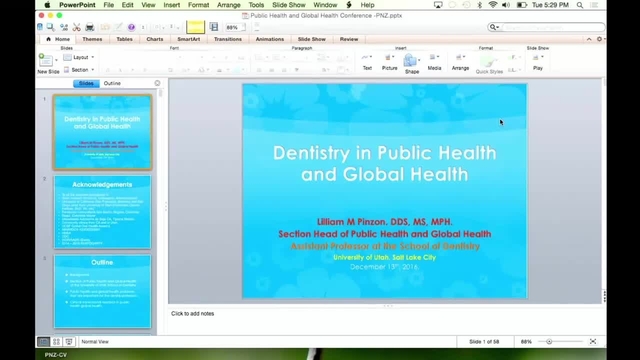Open the Insert menu
This screenshot has height=360, width=640.
171,5
